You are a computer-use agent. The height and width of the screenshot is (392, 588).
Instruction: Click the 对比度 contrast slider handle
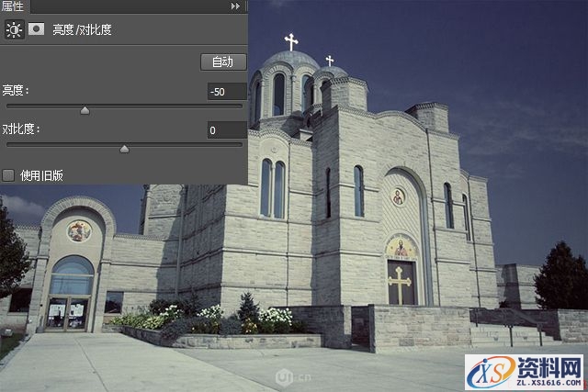pyautogui.click(x=125, y=149)
